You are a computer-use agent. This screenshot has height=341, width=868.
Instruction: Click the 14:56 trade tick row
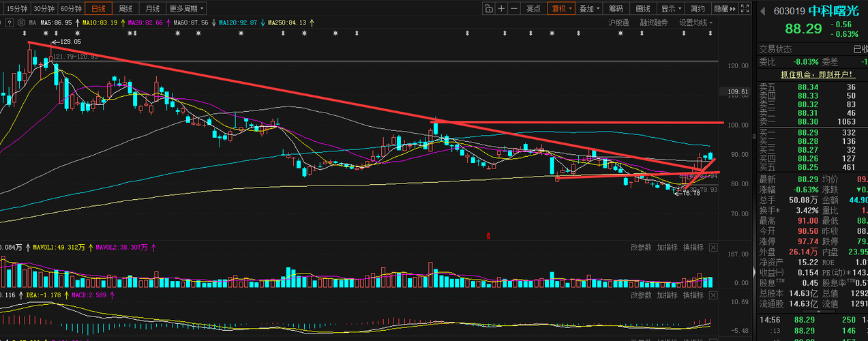point(812,320)
